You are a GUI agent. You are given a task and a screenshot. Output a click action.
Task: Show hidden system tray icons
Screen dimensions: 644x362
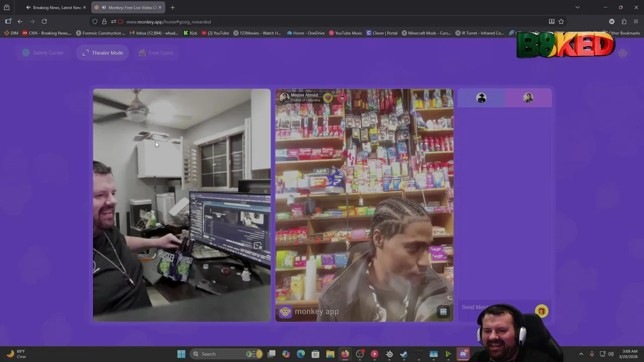click(581, 354)
